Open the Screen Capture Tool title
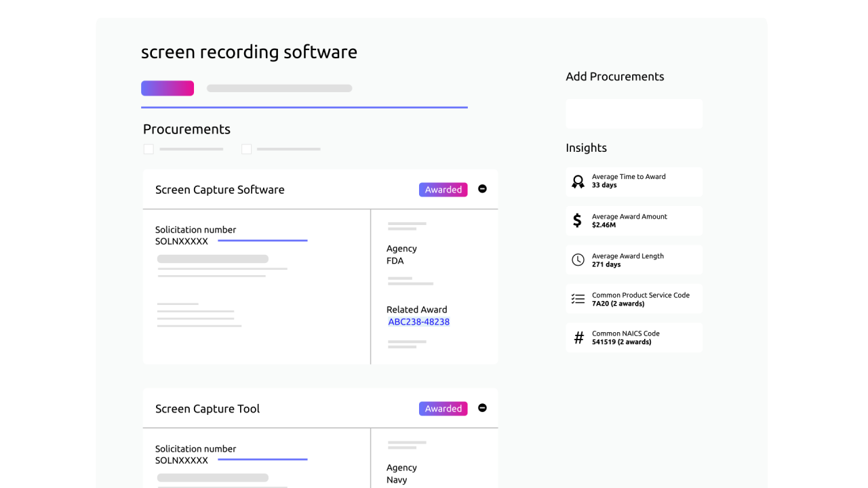 208,409
